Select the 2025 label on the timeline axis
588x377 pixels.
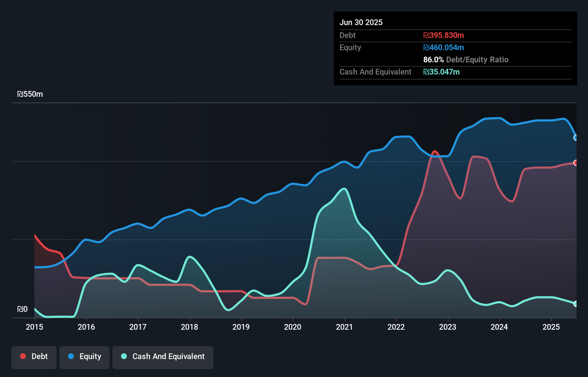[x=551, y=327]
